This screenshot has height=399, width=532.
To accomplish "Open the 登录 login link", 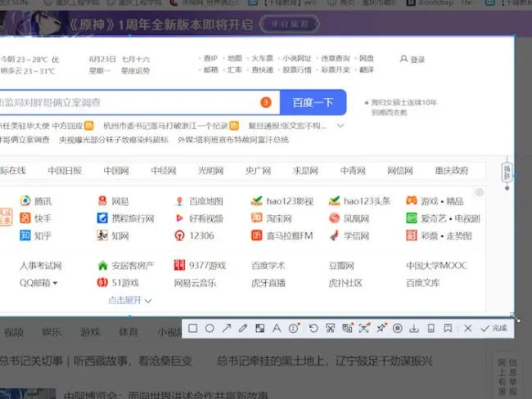I will click(413, 60).
